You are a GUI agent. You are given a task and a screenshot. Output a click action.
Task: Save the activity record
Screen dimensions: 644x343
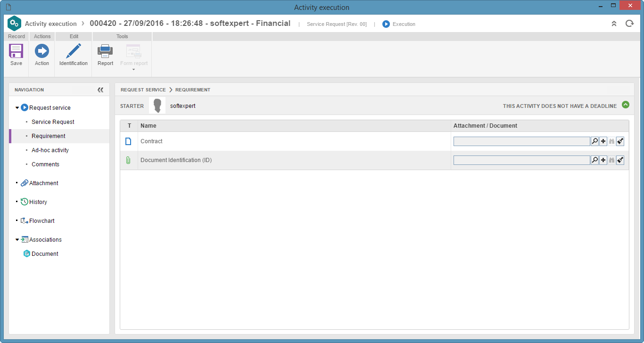coord(16,55)
